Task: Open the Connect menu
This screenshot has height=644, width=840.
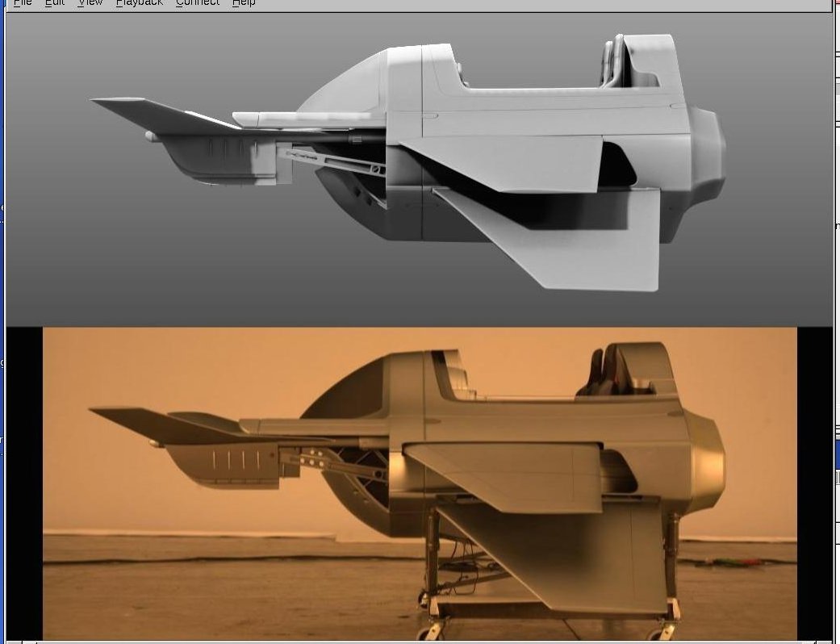Action: (x=197, y=3)
